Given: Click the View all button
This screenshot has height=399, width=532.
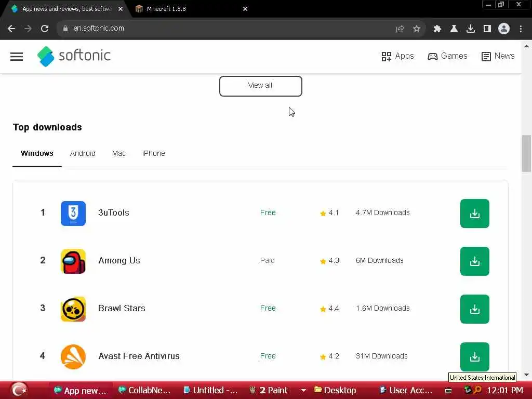Looking at the screenshot, I should coord(261,86).
